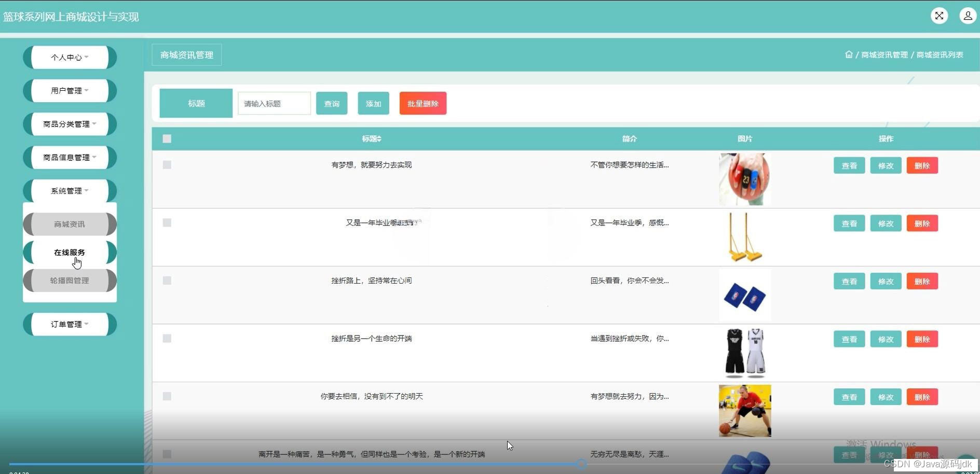Click the 查询 search button
980x474 pixels.
pos(332,103)
